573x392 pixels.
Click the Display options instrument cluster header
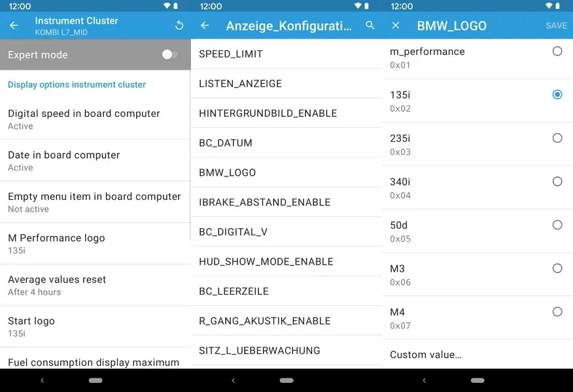[x=77, y=85]
